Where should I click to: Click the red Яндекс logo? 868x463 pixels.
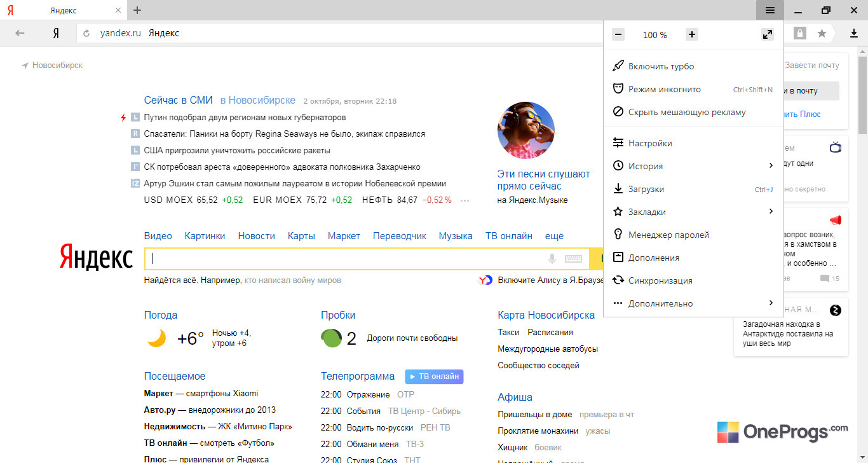(x=97, y=258)
